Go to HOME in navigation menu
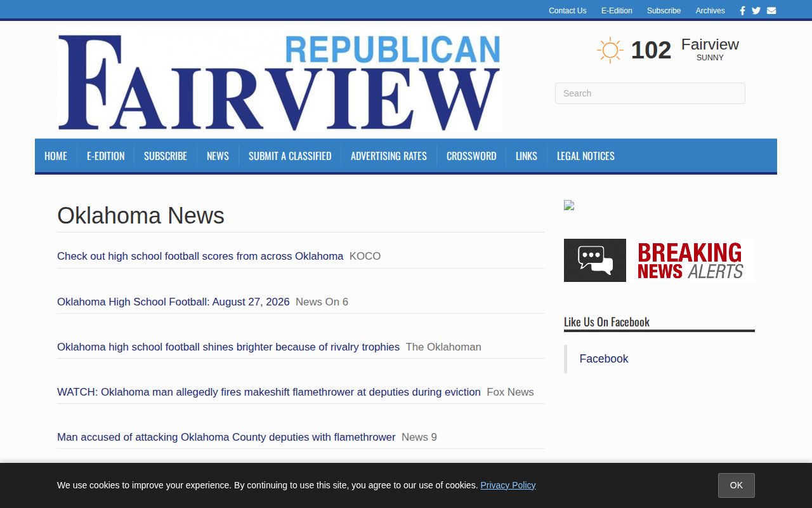Image resolution: width=812 pixels, height=508 pixels. click(56, 156)
